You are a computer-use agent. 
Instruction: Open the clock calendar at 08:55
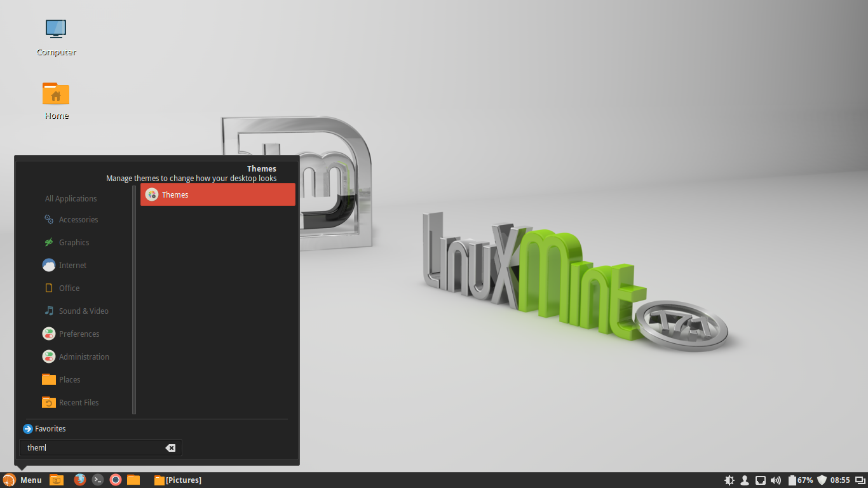tap(840, 480)
